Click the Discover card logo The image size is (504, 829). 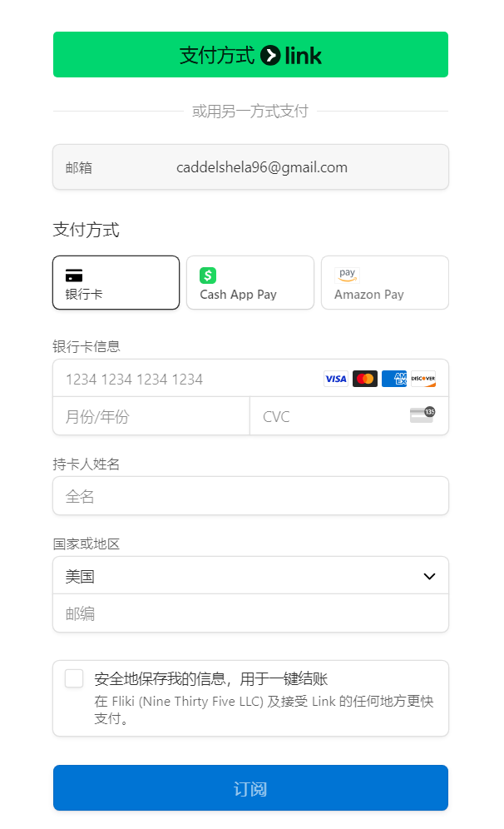pyautogui.click(x=423, y=379)
